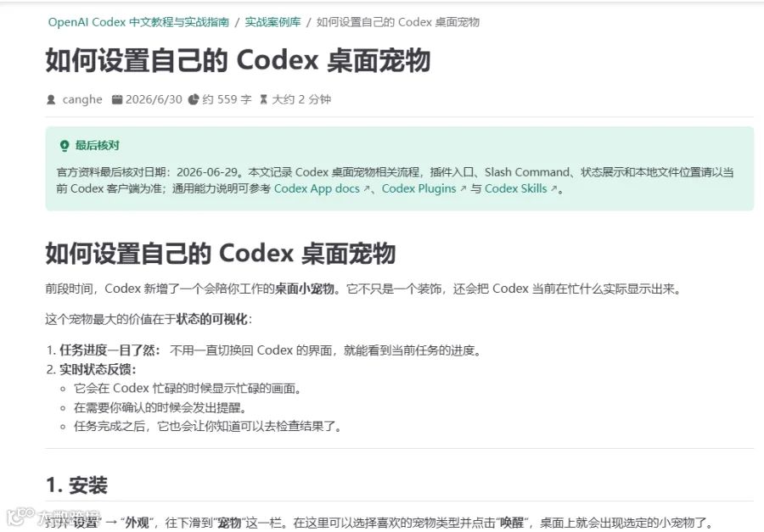Click the bullet 任务完成之后，它也会让你知道
Viewport: 764px width, 532px height.
[208, 426]
